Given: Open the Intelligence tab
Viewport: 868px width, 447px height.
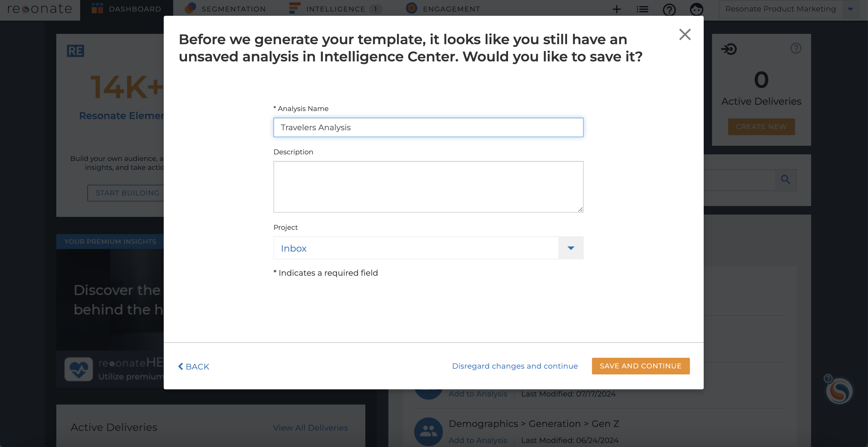Looking at the screenshot, I should coord(335,9).
